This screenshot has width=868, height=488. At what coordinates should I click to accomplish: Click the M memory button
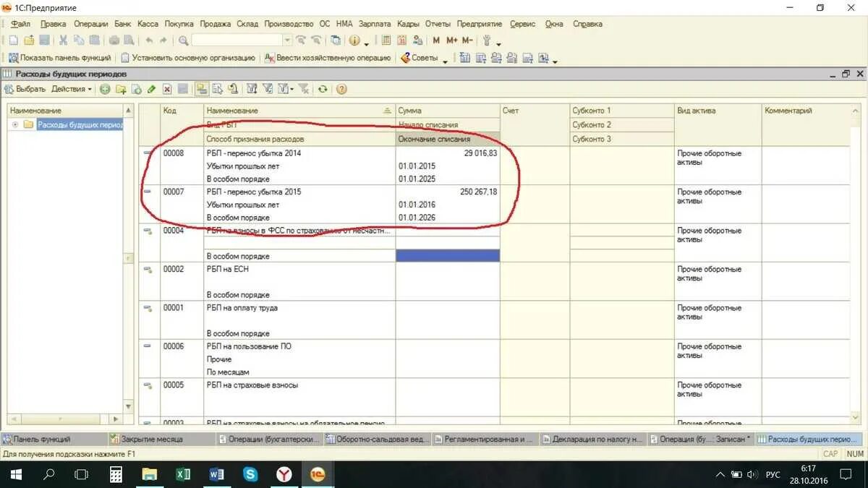[436, 40]
